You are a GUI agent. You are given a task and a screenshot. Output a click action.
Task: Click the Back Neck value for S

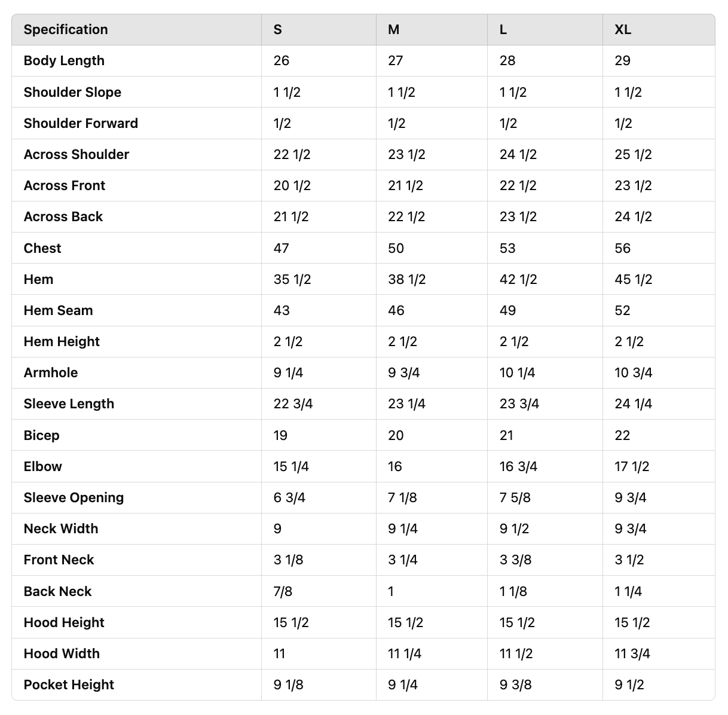click(x=283, y=591)
